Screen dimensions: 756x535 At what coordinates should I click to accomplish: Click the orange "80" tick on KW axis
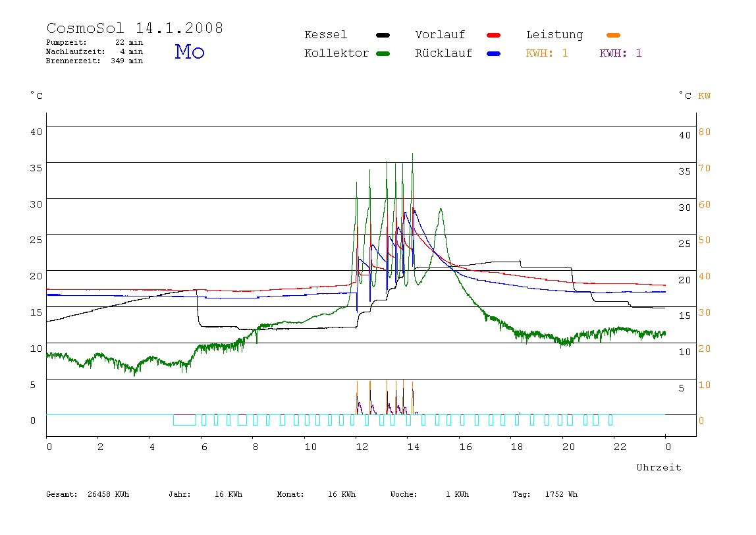pyautogui.click(x=705, y=132)
